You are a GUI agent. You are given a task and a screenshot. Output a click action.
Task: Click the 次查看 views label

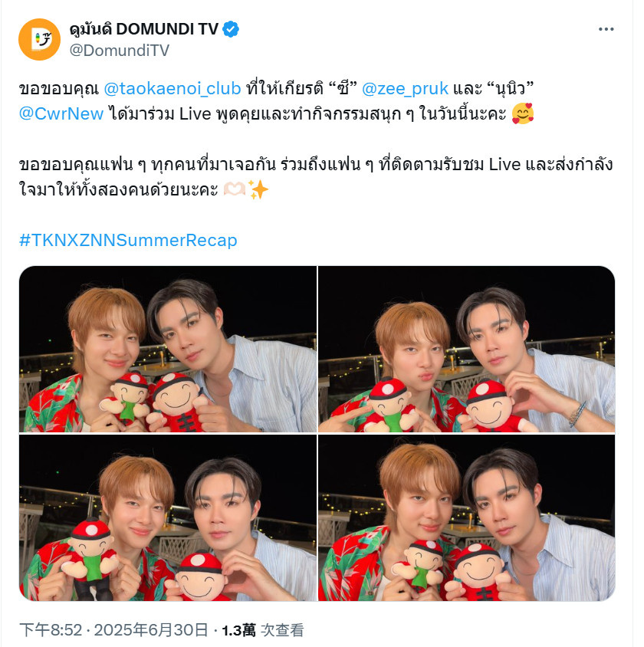283,630
